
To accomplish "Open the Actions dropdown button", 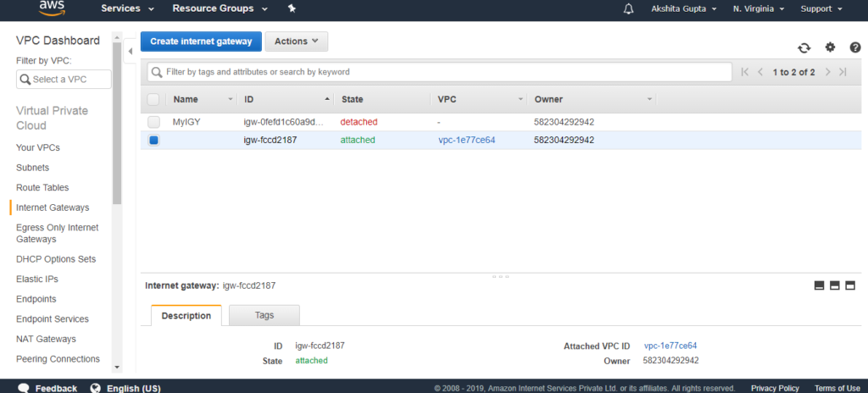I will pos(297,42).
